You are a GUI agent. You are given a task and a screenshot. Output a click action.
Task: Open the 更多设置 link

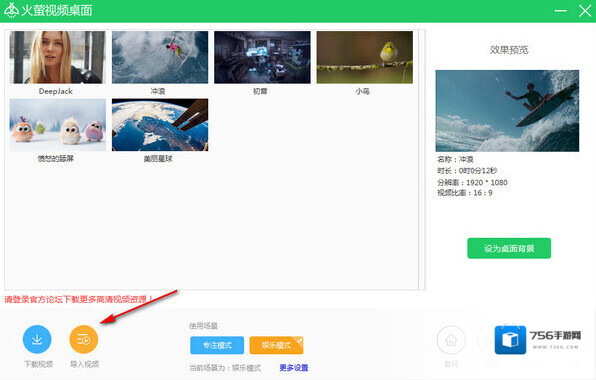tap(294, 367)
